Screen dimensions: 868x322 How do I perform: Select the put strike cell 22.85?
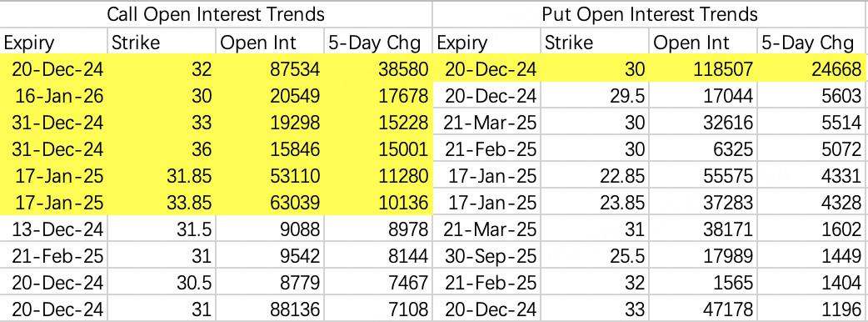pos(596,176)
